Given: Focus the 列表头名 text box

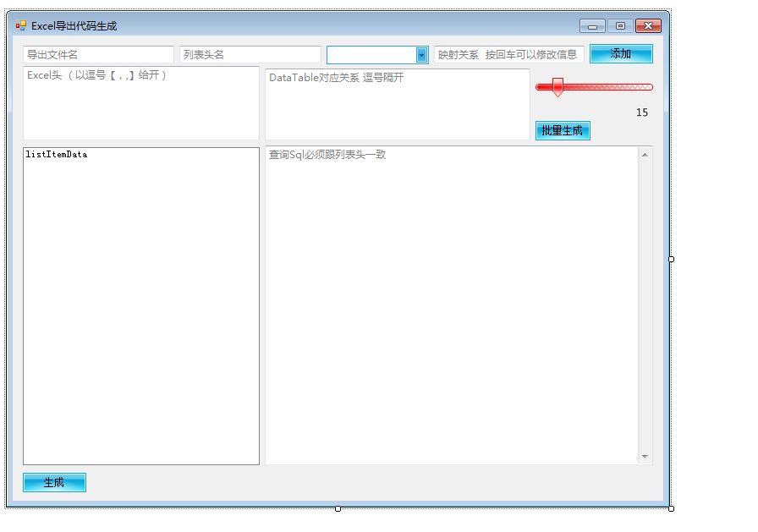Looking at the screenshot, I should 250,55.
